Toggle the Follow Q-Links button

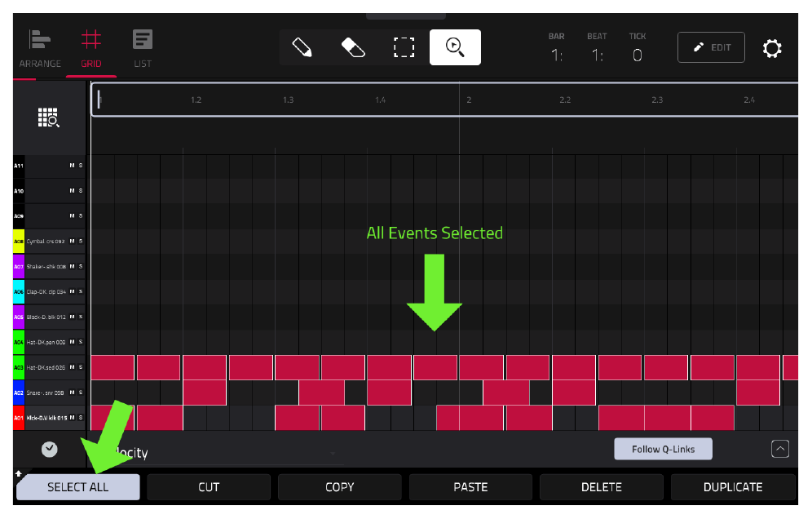[663, 449]
